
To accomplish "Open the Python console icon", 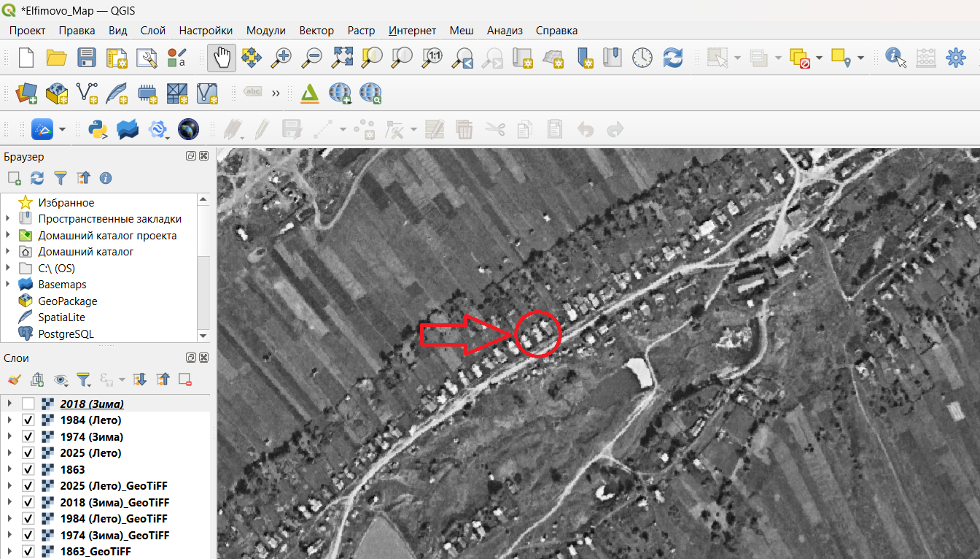I will [97, 130].
